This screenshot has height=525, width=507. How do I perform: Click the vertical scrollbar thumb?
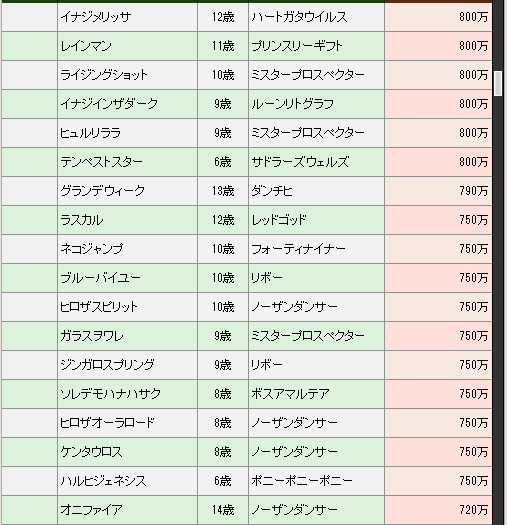pos(498,83)
